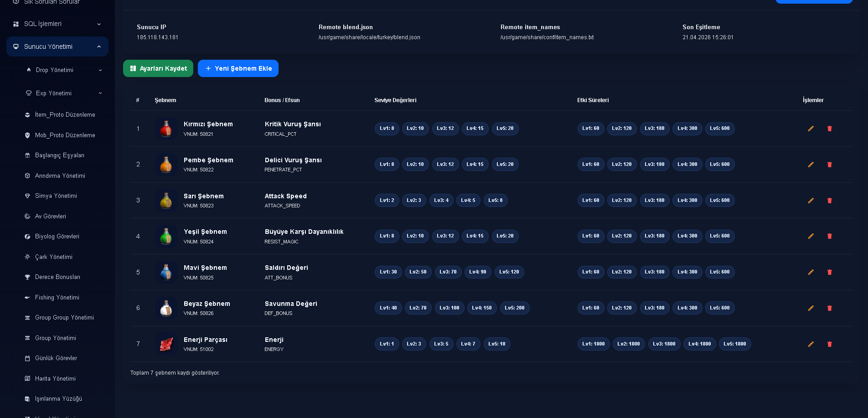Edit the Pembe Şebnem row
This screenshot has height=418, width=868.
pyautogui.click(x=811, y=165)
